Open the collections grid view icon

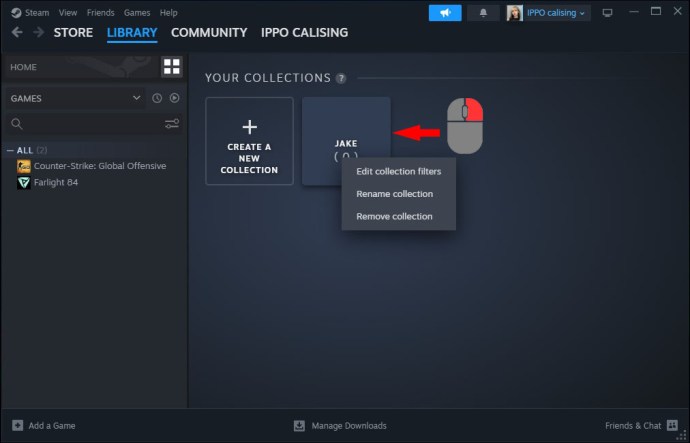[x=172, y=67]
